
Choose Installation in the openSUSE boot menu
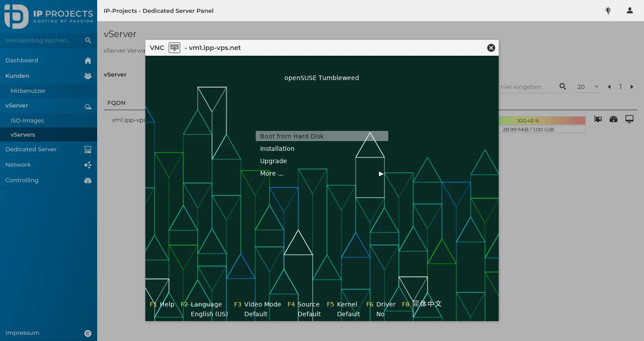point(277,148)
